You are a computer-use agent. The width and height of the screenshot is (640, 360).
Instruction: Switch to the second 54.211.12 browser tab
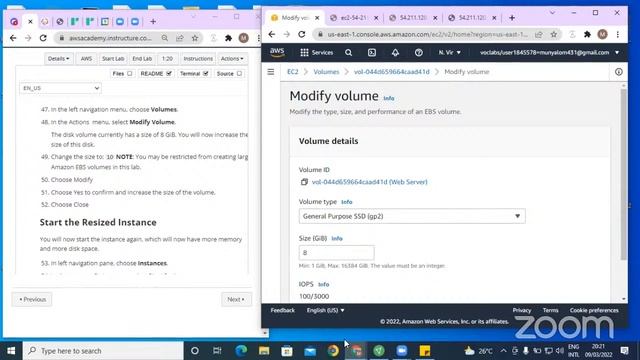[x=472, y=18]
